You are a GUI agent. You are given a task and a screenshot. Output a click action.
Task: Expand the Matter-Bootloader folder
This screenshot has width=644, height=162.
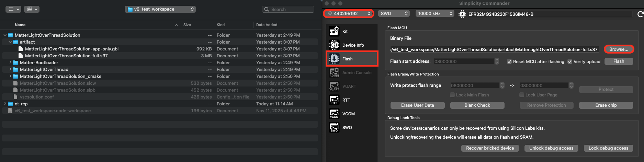10,62
